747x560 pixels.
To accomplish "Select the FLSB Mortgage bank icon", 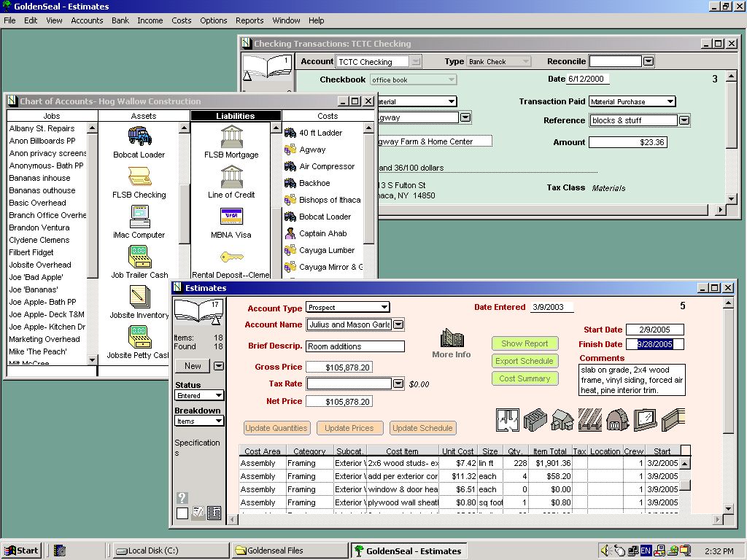I will 231,136.
